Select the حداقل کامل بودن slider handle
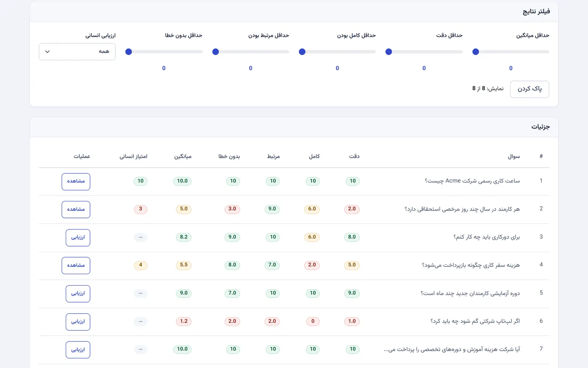This screenshot has width=588, height=368. coord(302,52)
